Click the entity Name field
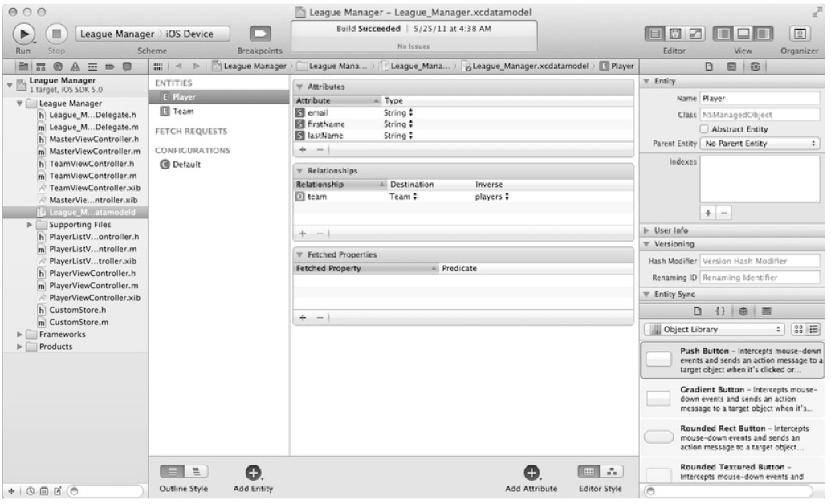The width and height of the screenshot is (831, 504). (x=760, y=99)
